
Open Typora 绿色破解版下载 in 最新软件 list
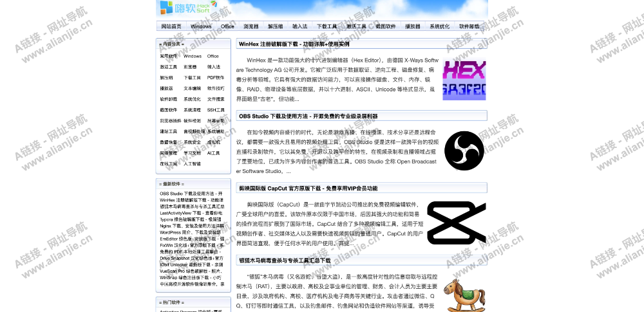click(192, 219)
